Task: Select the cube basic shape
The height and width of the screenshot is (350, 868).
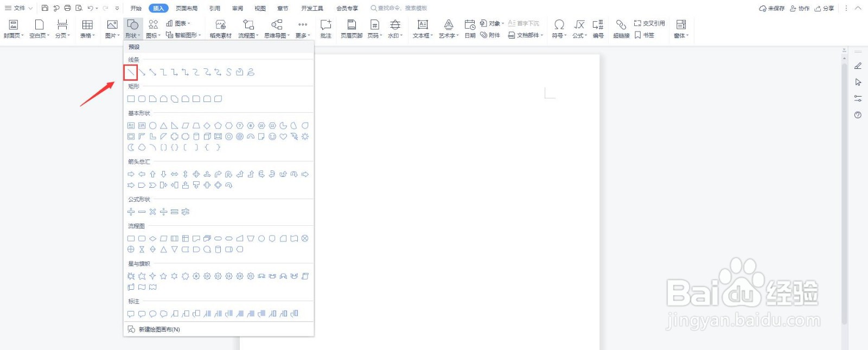Action: (207, 136)
